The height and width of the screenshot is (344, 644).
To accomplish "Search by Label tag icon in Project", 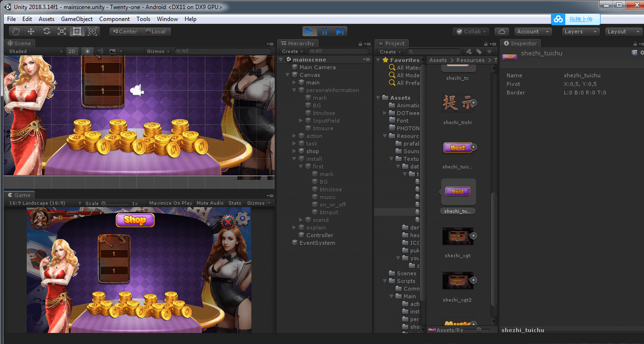I will [479, 52].
